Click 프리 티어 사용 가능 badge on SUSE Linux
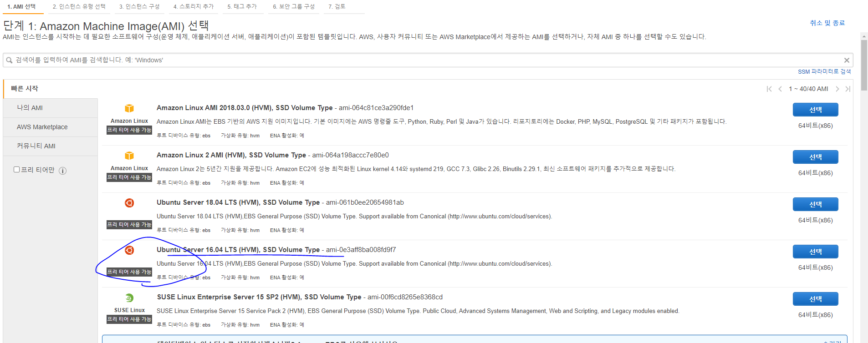The height and width of the screenshot is (343, 868). click(129, 319)
